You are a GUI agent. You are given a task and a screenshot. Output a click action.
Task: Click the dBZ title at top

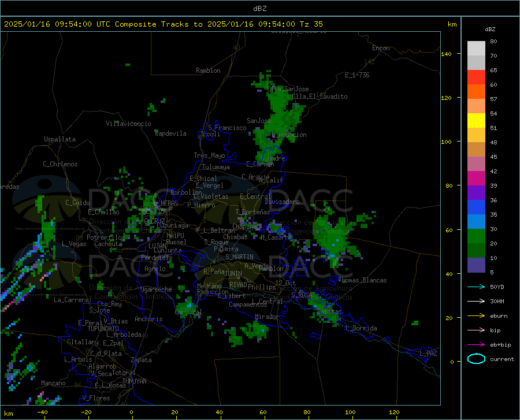pos(259,9)
